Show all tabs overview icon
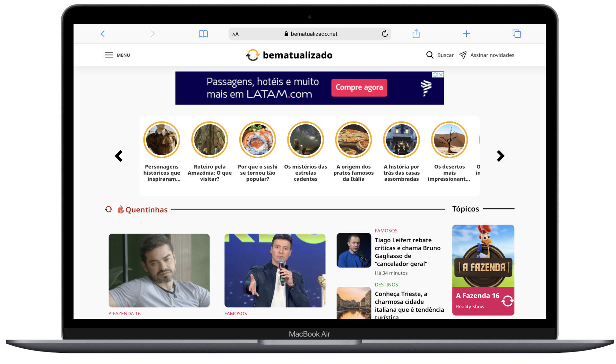 pyautogui.click(x=517, y=34)
